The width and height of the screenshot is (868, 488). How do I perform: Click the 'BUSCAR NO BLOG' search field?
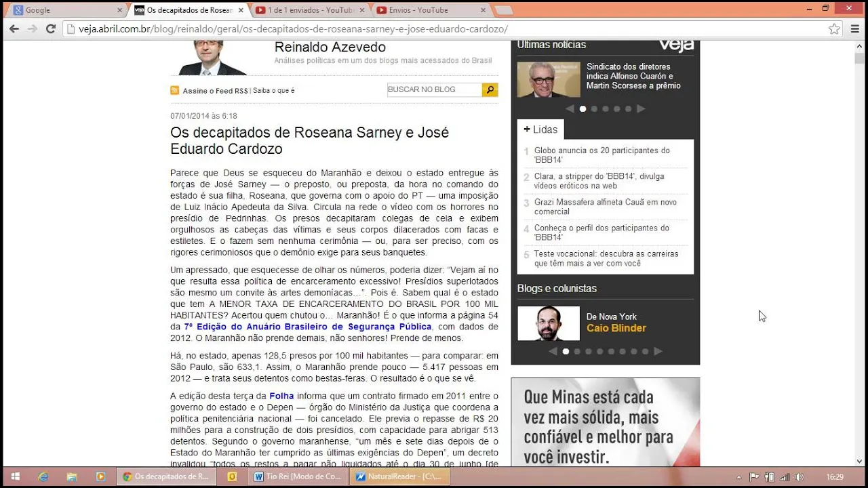click(434, 89)
